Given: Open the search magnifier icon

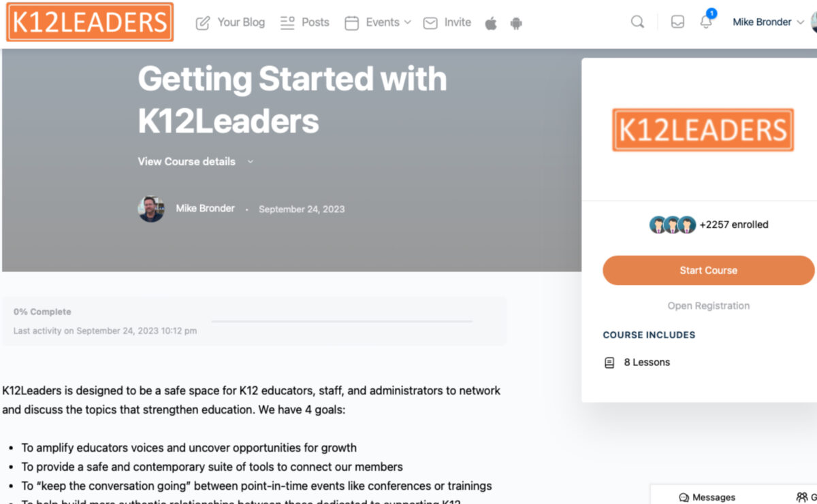Looking at the screenshot, I should [637, 22].
